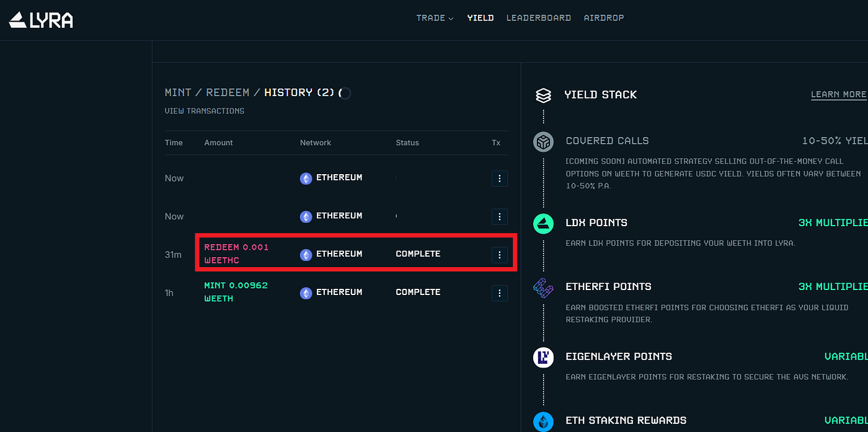
Task: Click the LDX Points heading
Action: point(596,223)
